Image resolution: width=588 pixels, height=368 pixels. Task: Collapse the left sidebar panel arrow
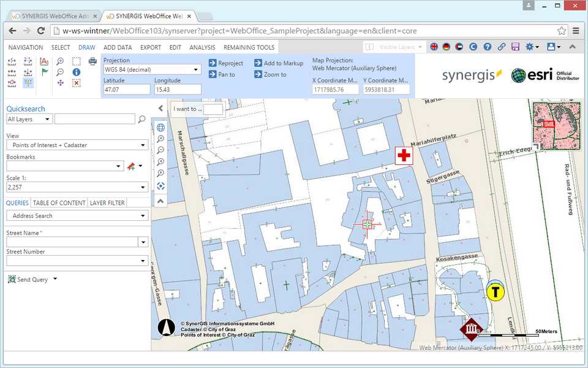tap(160, 108)
